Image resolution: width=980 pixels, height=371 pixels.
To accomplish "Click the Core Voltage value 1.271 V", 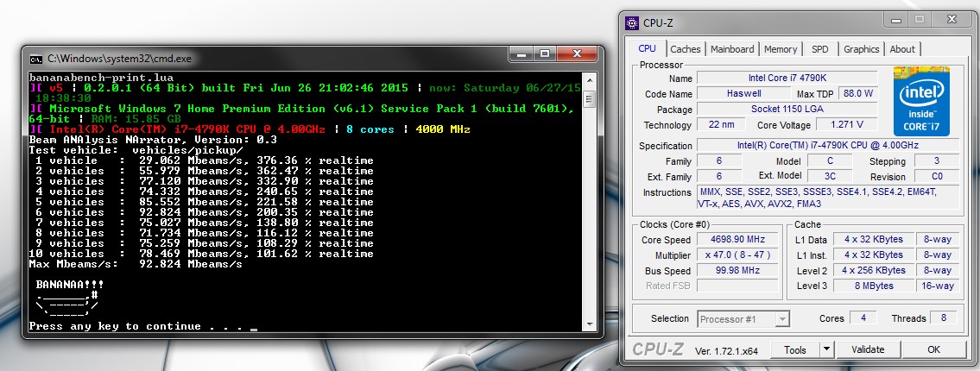I will tap(848, 124).
